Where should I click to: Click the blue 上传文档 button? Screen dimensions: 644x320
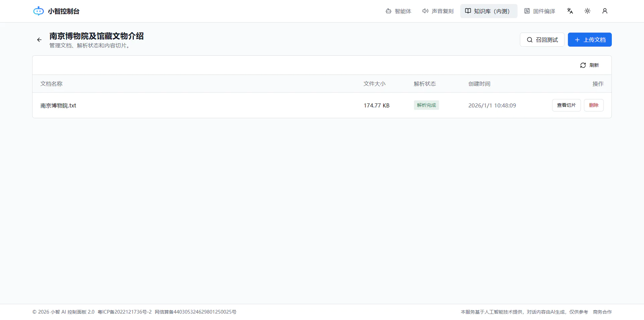590,40
